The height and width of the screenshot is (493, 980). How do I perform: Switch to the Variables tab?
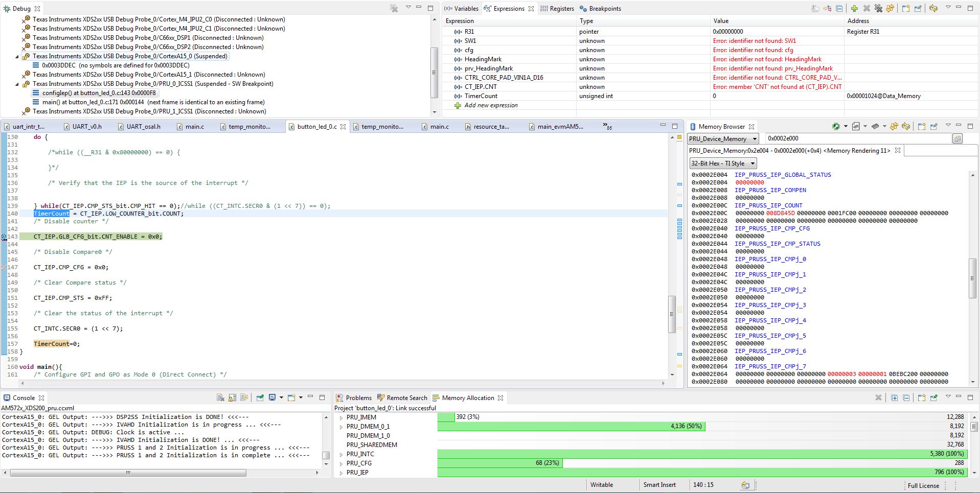click(461, 9)
